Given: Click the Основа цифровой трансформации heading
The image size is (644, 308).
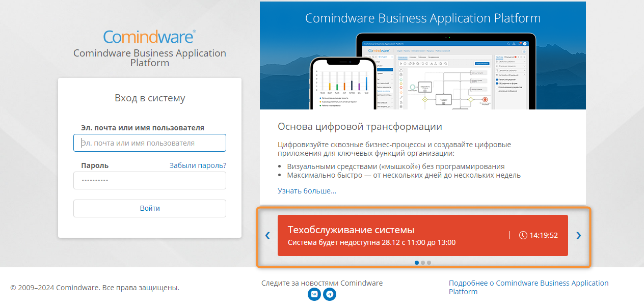Looking at the screenshot, I should coord(360,126).
